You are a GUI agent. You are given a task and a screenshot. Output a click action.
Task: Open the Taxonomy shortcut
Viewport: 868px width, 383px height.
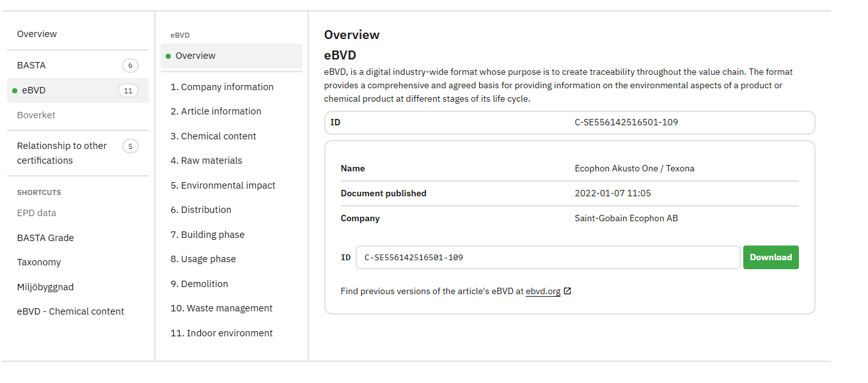[x=39, y=262]
